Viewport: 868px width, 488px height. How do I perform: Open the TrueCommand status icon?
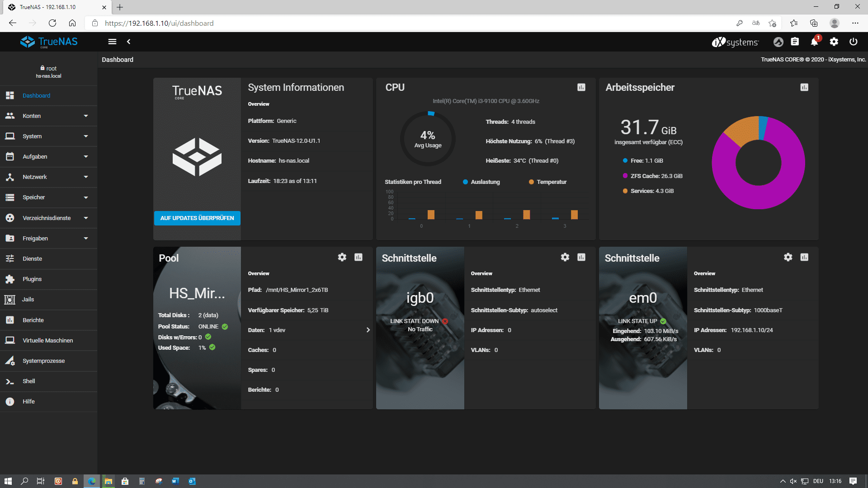(778, 42)
